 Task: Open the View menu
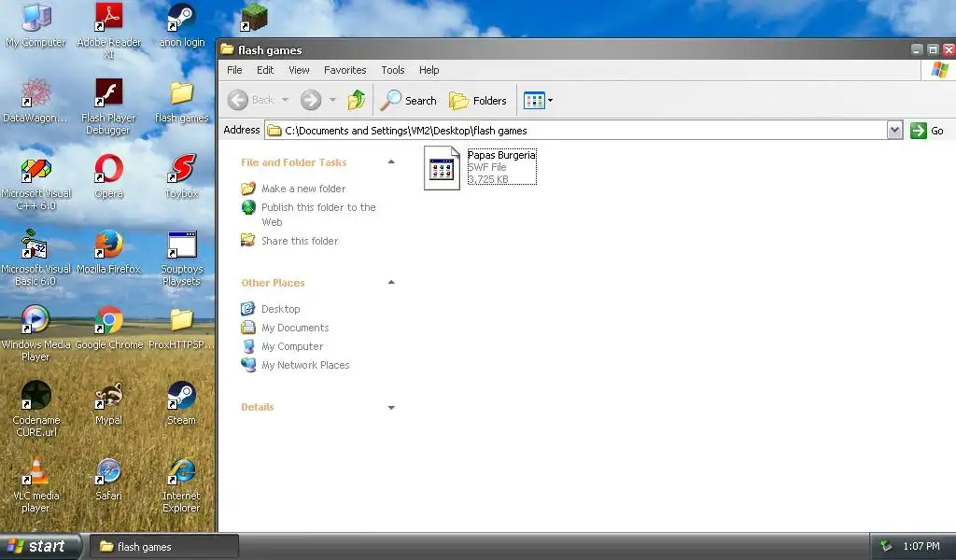click(299, 70)
